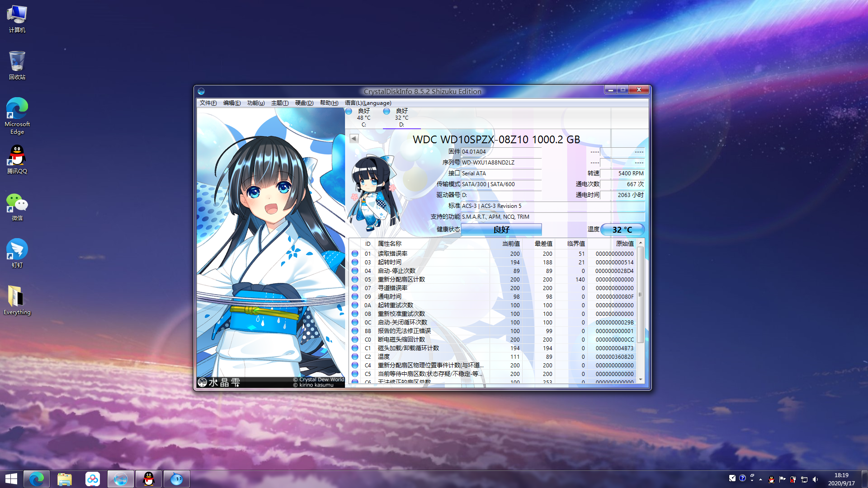Open the 帮助(H) menu
This screenshot has height=488, width=868.
(x=329, y=103)
